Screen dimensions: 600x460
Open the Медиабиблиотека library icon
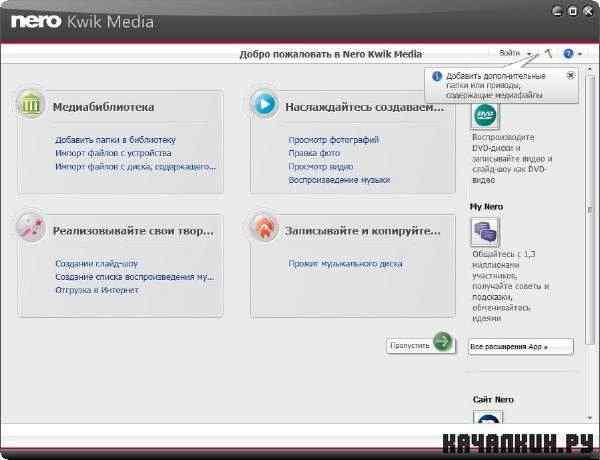(31, 104)
